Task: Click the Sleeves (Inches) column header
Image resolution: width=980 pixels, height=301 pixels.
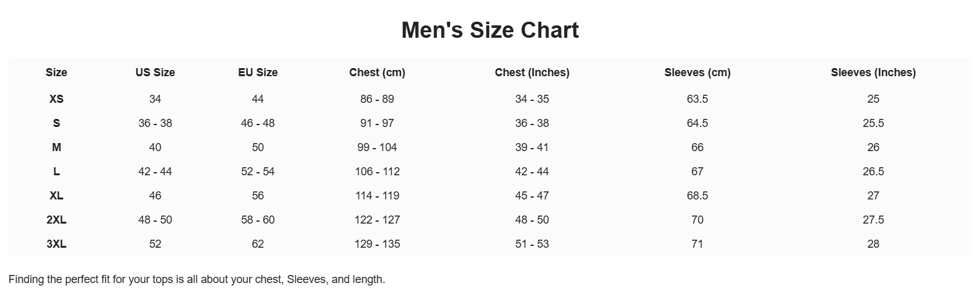Action: coord(873,72)
